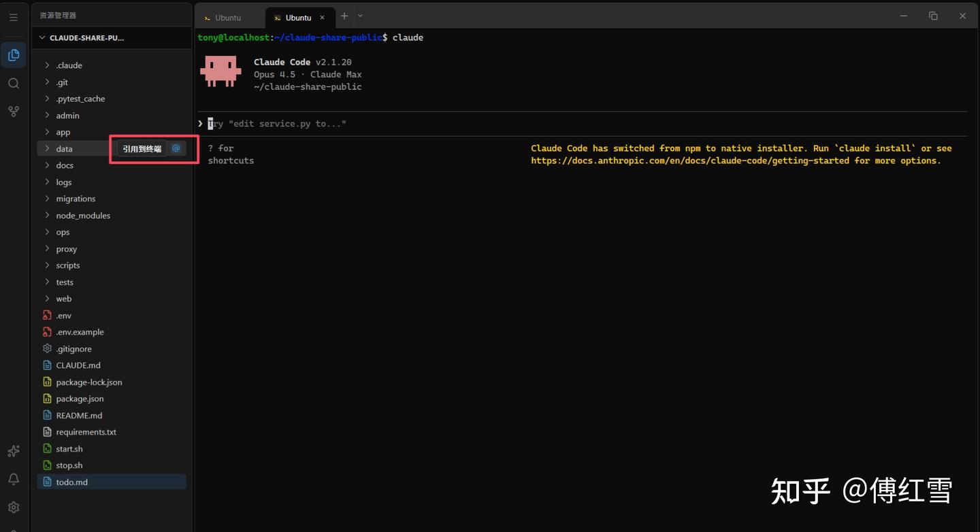Screen dimensions: 980x532
Task: Open settings with the gear icon
Action: pyautogui.click(x=14, y=508)
